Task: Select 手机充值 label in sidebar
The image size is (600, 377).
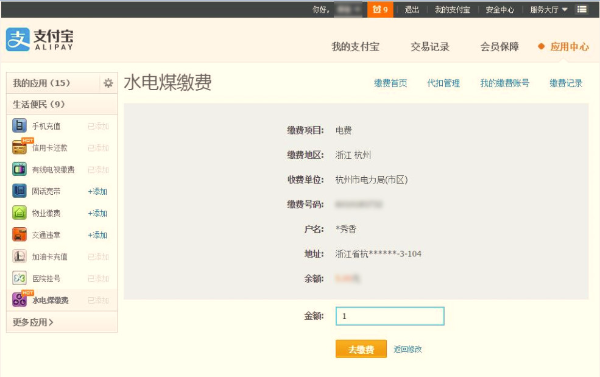Action: [46, 126]
